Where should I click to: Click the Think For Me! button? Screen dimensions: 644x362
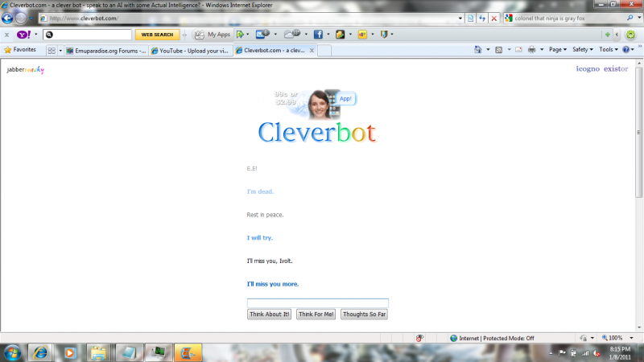pyautogui.click(x=316, y=315)
